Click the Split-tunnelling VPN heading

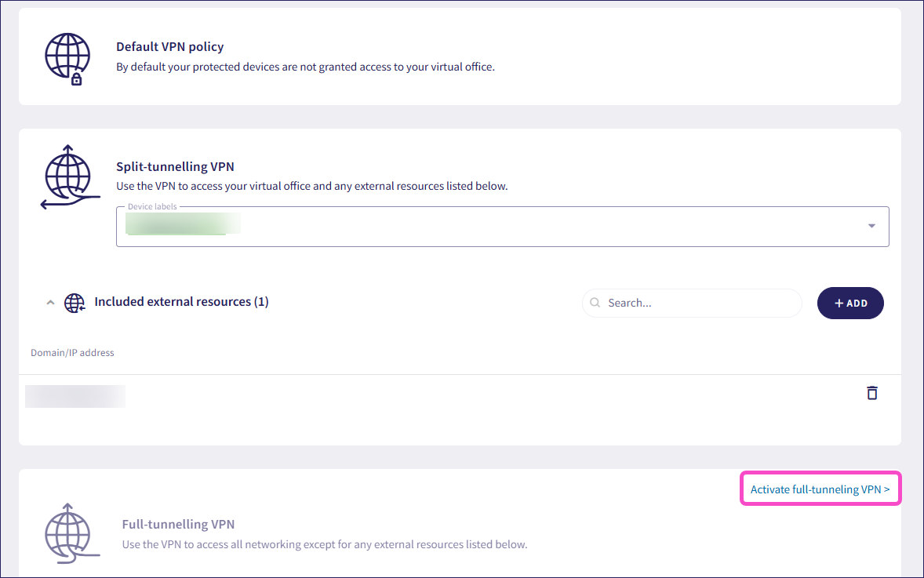pyautogui.click(x=175, y=166)
